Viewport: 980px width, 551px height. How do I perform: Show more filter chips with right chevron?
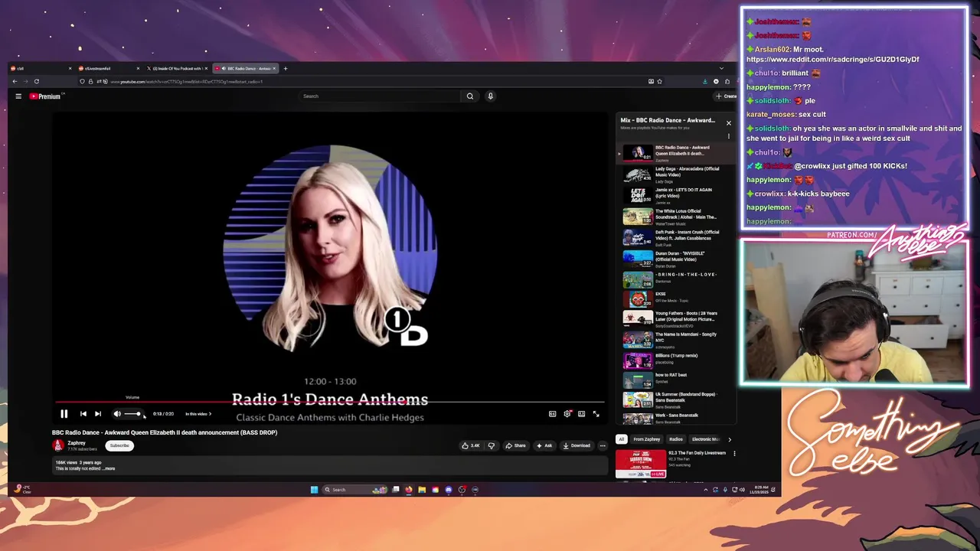click(x=729, y=439)
